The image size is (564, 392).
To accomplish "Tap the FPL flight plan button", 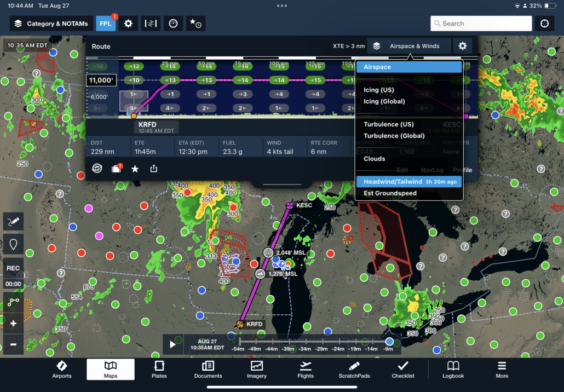I will click(x=106, y=23).
